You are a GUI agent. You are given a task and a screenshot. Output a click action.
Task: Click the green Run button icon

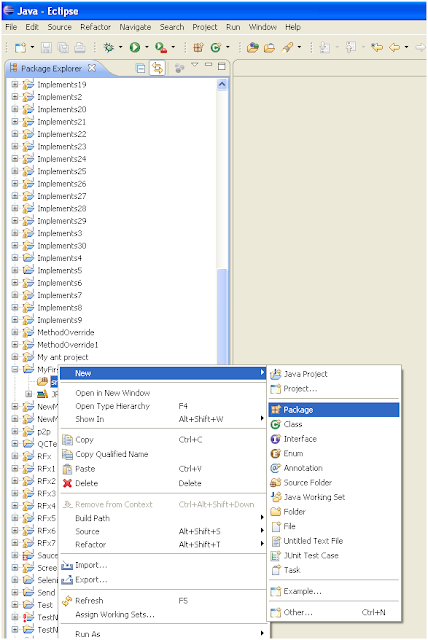135,48
